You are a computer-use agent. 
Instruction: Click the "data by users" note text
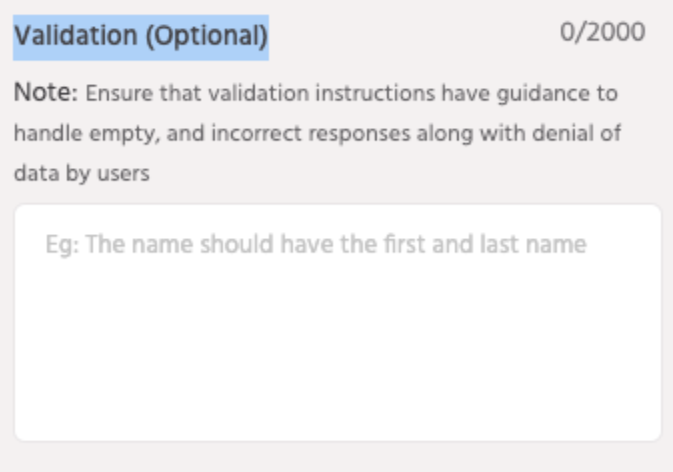pyautogui.click(x=82, y=172)
